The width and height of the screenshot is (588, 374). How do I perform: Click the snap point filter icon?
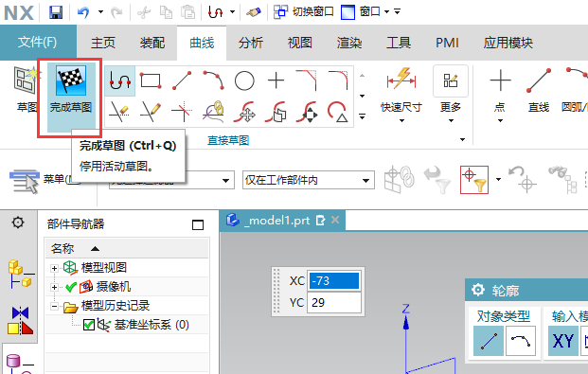(x=474, y=180)
